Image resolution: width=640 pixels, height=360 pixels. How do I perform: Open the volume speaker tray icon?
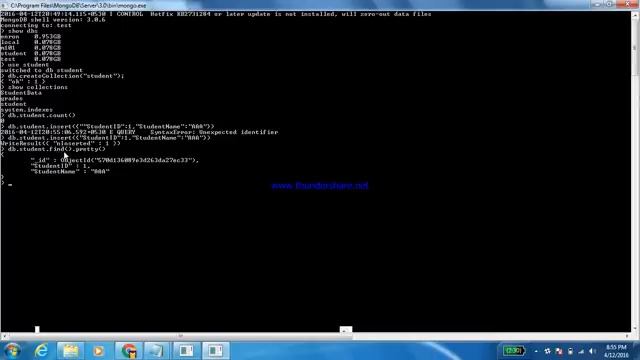coord(592,351)
